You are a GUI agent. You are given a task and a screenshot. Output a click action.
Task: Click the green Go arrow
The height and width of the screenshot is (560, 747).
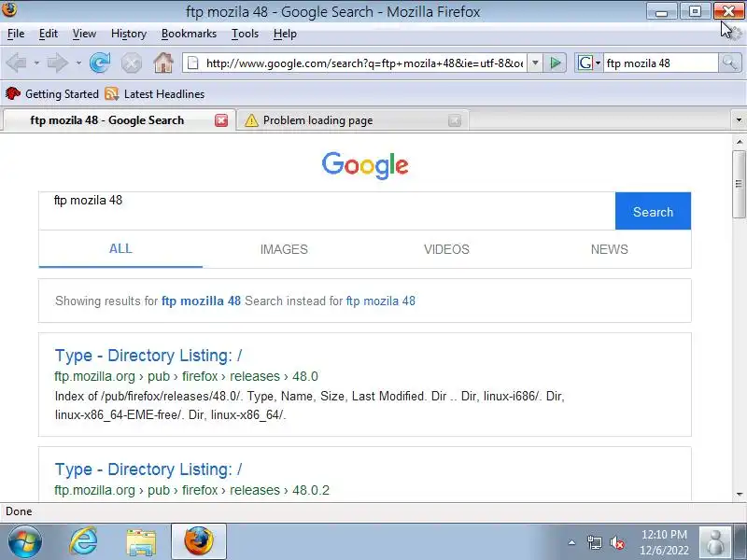click(x=555, y=63)
